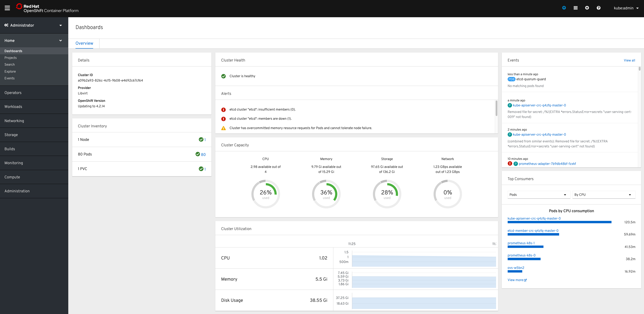Click the CPU usage donut chart
The width and height of the screenshot is (644, 314).
coord(265,194)
